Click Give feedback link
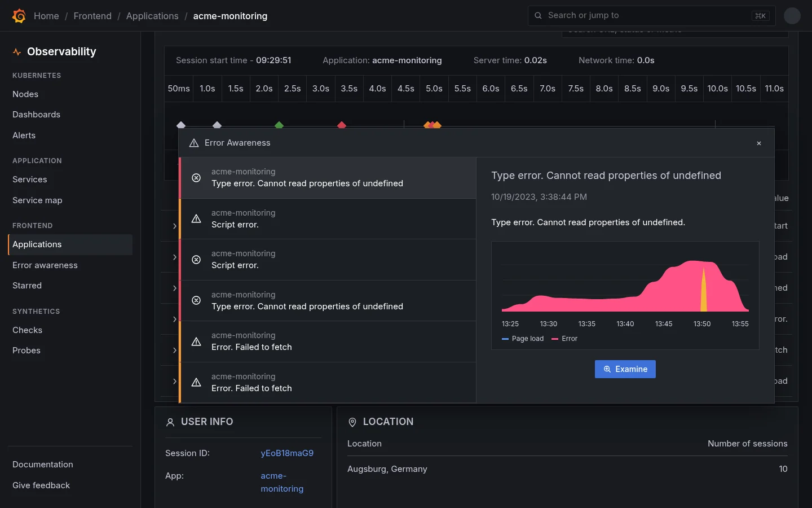812x508 pixels. click(41, 485)
